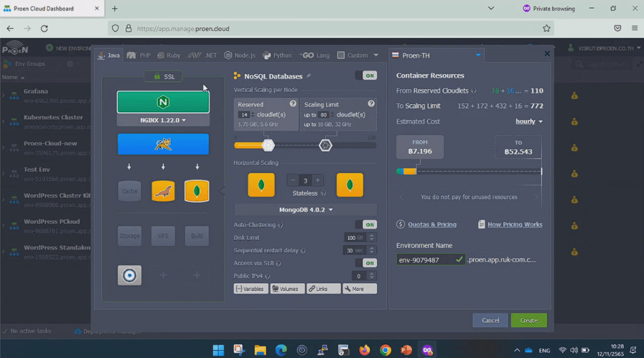Select the MongoDB NoSQL database block
Image resolution: width=644 pixels, height=358 pixels.
click(197, 191)
